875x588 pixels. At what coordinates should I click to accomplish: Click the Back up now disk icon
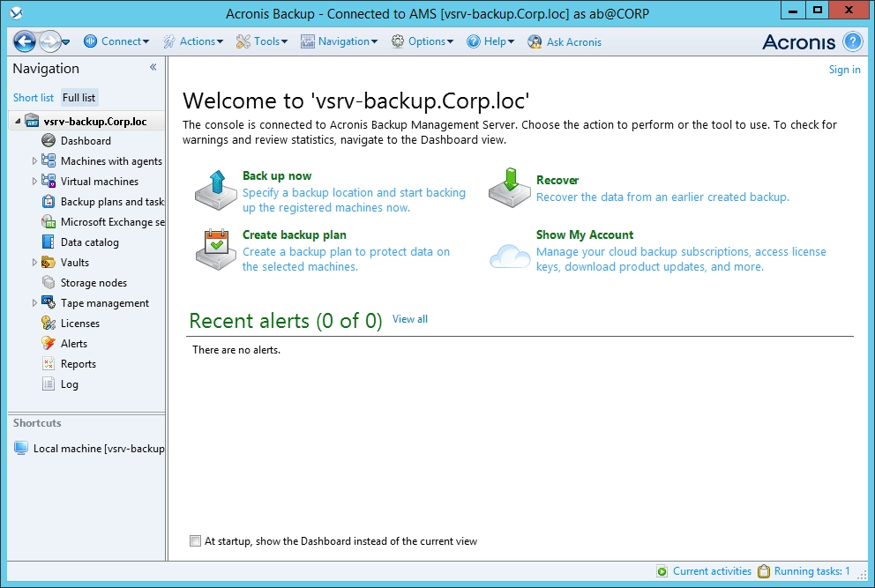click(x=216, y=190)
